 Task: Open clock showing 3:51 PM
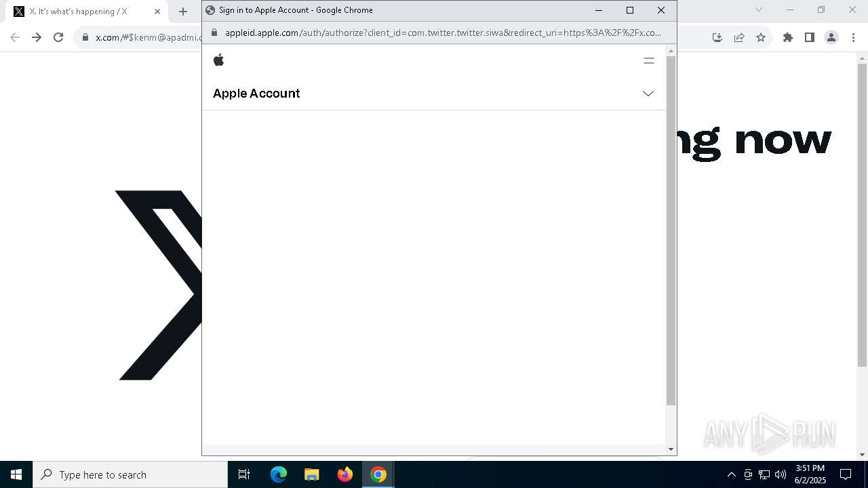tap(810, 474)
